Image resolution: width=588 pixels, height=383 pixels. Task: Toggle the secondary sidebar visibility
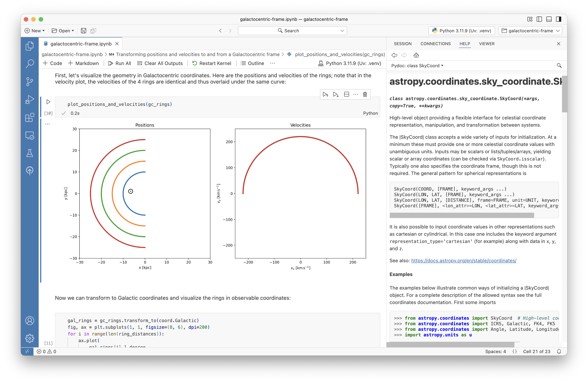559,19
